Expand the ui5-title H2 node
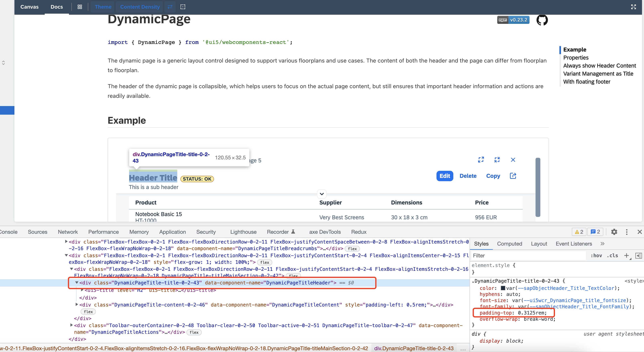 (x=82, y=290)
